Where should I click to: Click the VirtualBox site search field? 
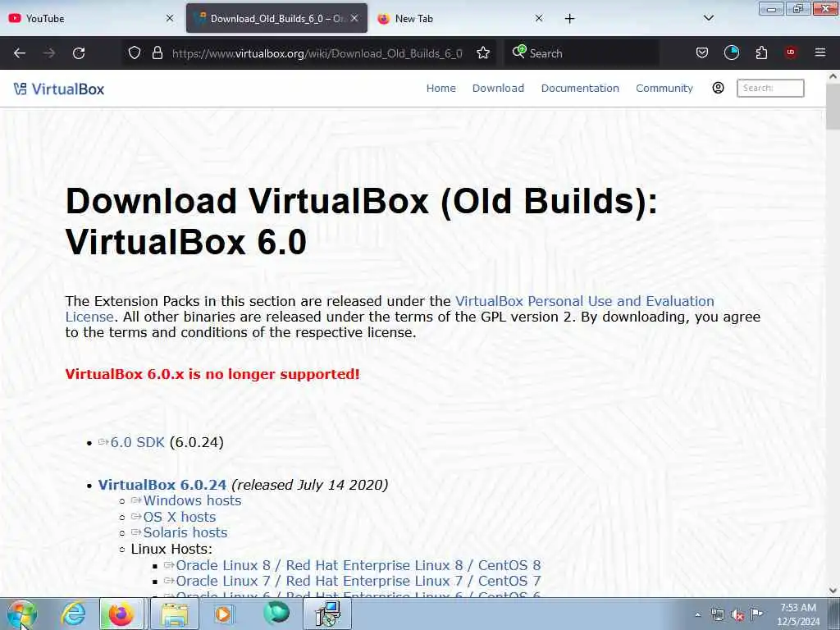pyautogui.click(x=770, y=88)
